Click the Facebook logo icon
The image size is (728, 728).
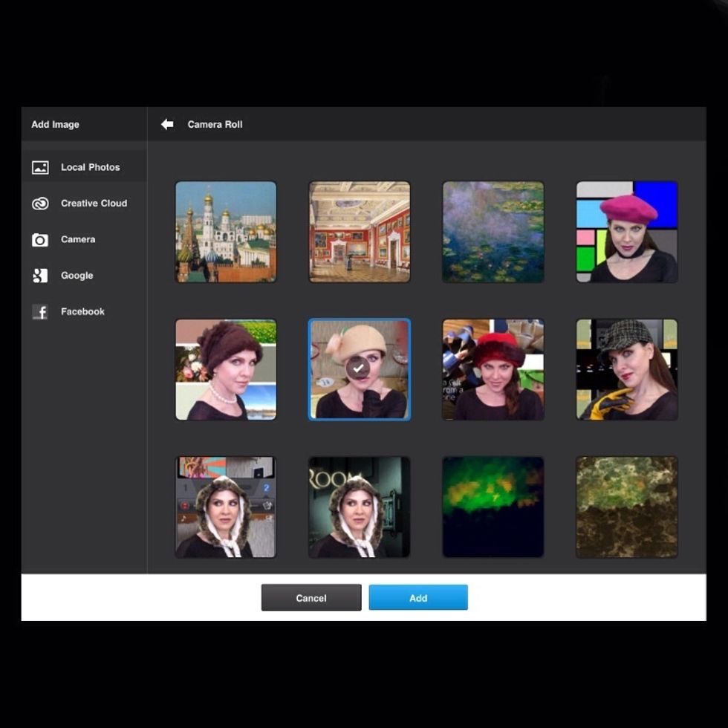[40, 312]
